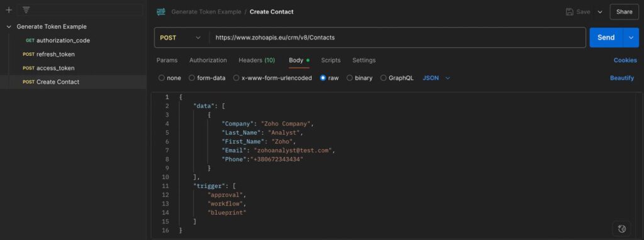Click the request URL input field
The width and height of the screenshot is (644, 240).
point(397,38)
